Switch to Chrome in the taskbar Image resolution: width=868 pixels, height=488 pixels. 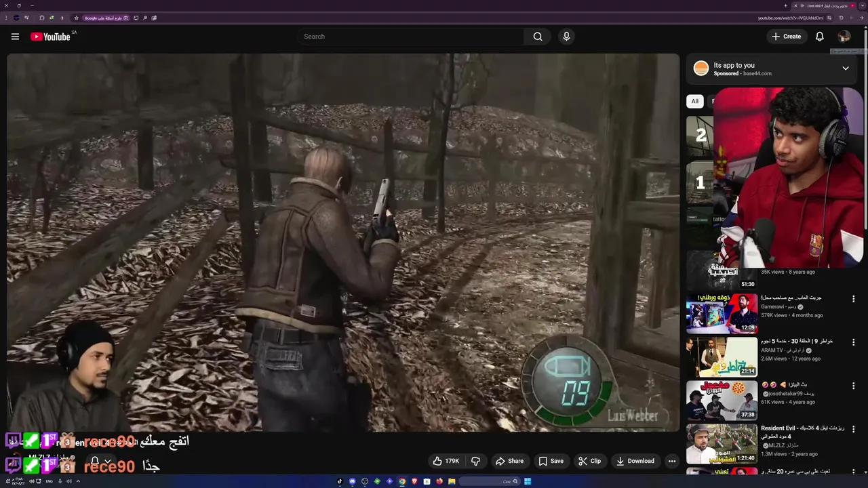[x=402, y=481]
